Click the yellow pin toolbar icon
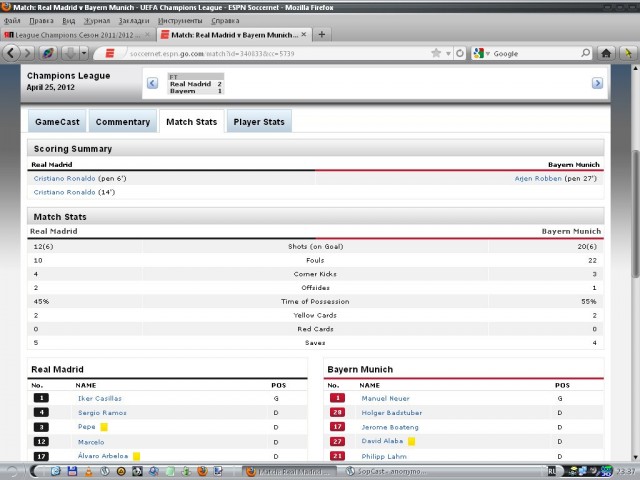The height and width of the screenshot is (480, 640). click(x=628, y=53)
